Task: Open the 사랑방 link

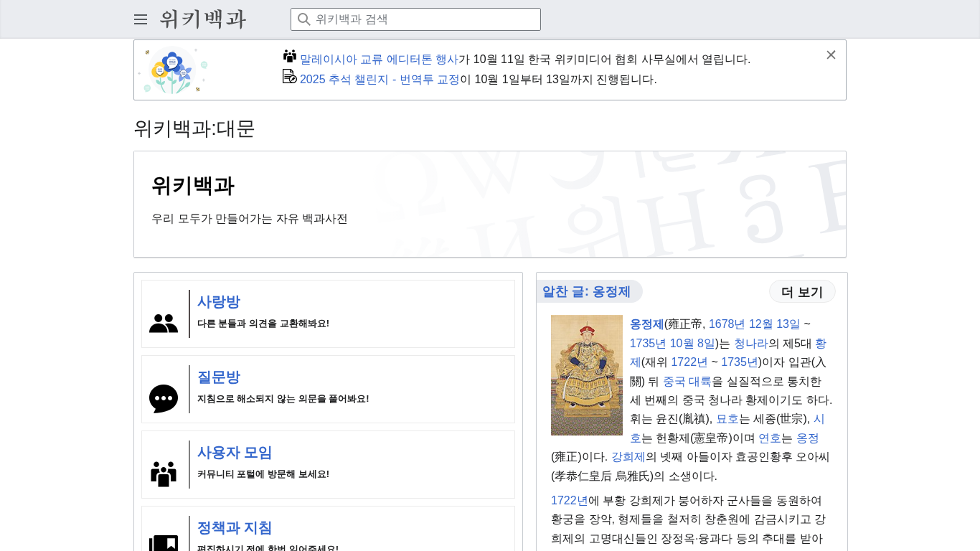Action: point(219,302)
